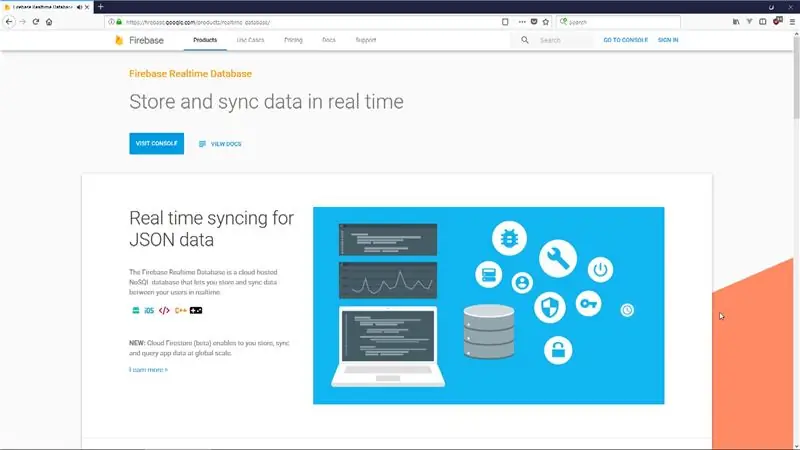Click the user profile icon in the illustration

pyautogui.click(x=522, y=283)
